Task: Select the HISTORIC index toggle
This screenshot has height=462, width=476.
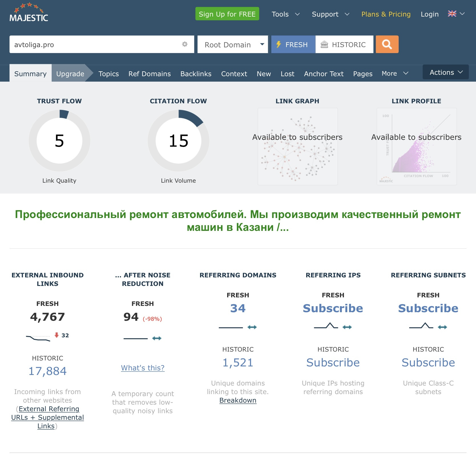Action: (x=344, y=44)
